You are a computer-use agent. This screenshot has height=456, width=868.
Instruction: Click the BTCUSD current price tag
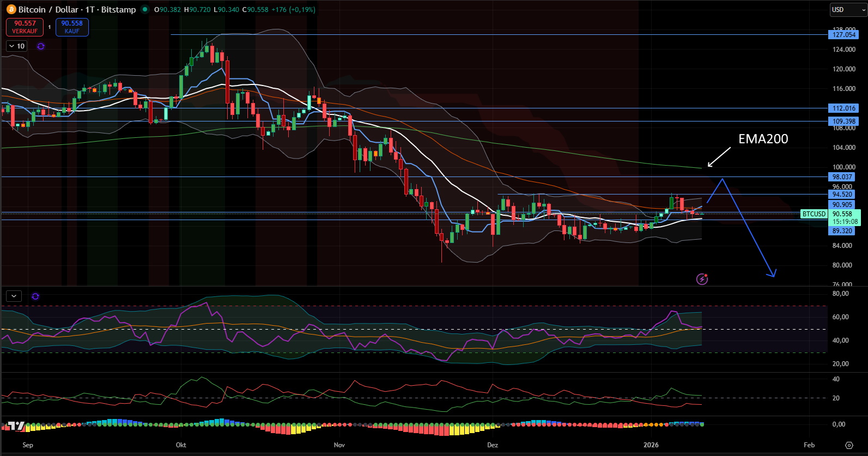pyautogui.click(x=814, y=214)
